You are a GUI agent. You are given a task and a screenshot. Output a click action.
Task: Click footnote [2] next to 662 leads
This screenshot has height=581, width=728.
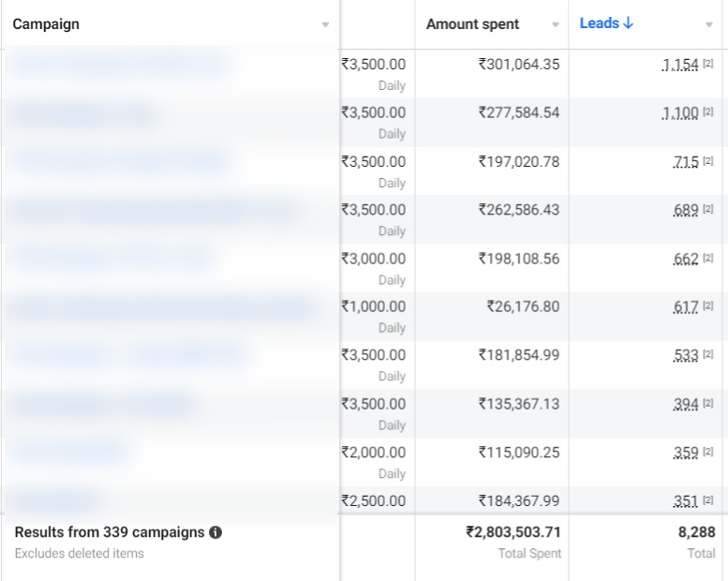(708, 258)
